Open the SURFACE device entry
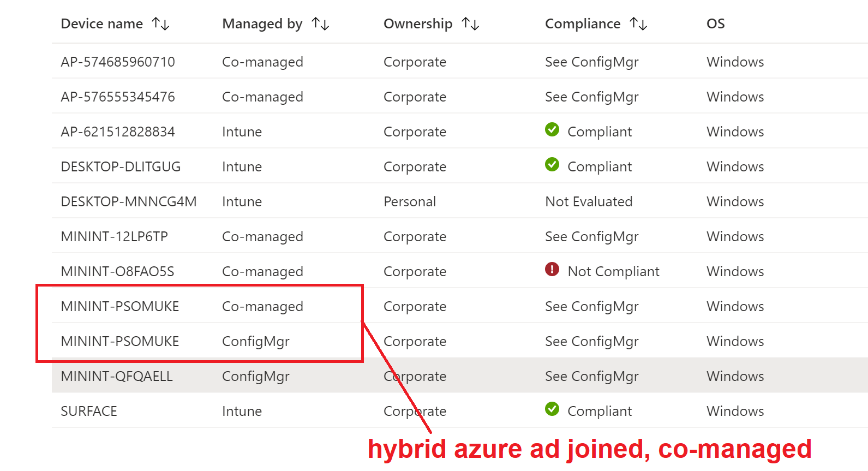Screen dimensions: 868x471 pos(89,411)
